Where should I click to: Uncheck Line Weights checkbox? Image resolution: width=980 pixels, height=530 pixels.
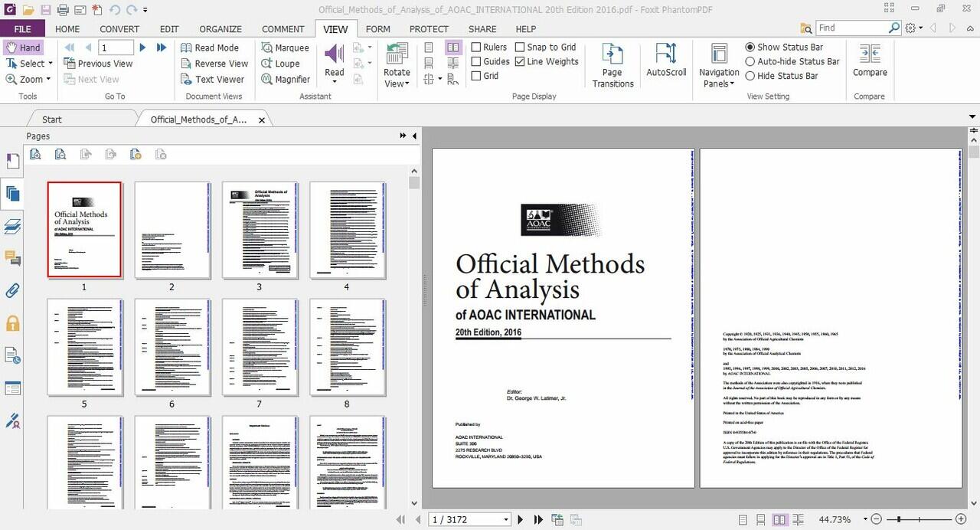click(546, 61)
